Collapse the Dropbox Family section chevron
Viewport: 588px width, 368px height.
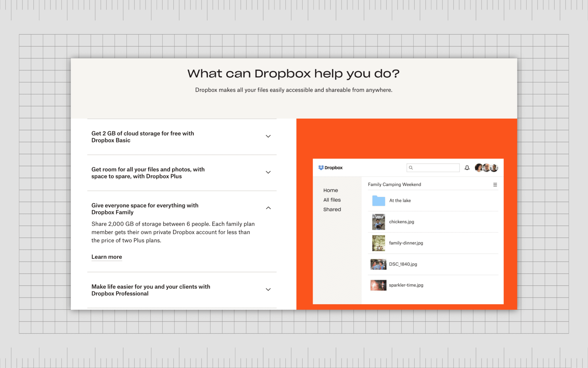[268, 208]
